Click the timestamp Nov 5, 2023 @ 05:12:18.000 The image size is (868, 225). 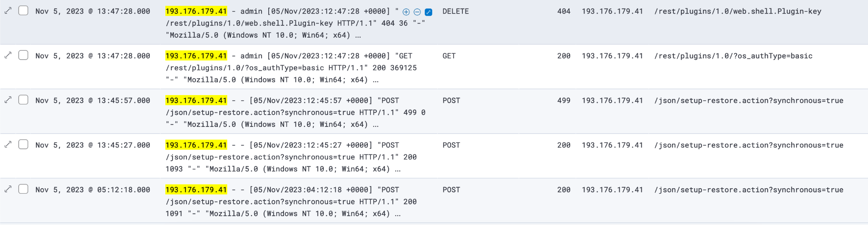click(x=92, y=190)
